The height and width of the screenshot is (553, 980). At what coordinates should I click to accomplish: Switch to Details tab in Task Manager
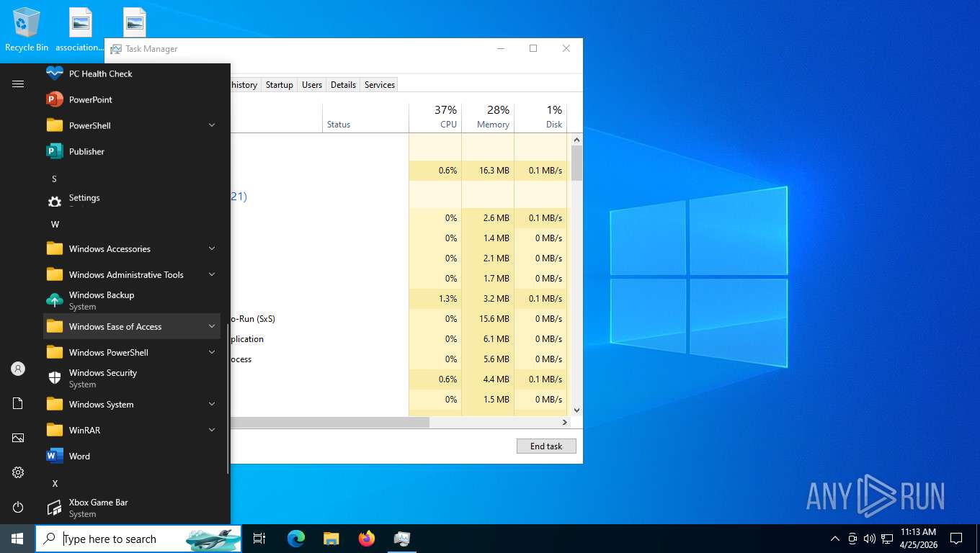tap(343, 85)
